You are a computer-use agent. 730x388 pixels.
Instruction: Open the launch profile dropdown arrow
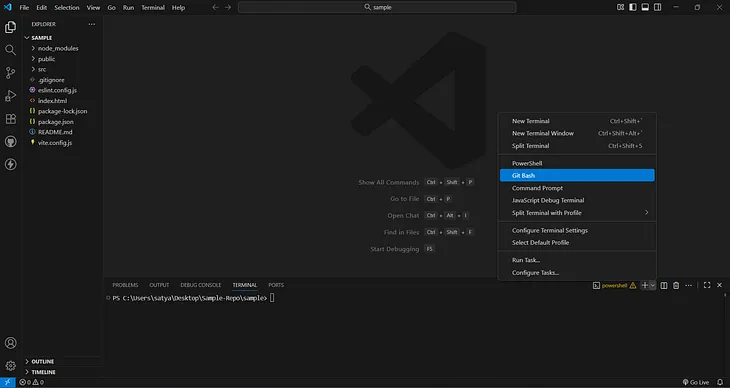tap(653, 286)
